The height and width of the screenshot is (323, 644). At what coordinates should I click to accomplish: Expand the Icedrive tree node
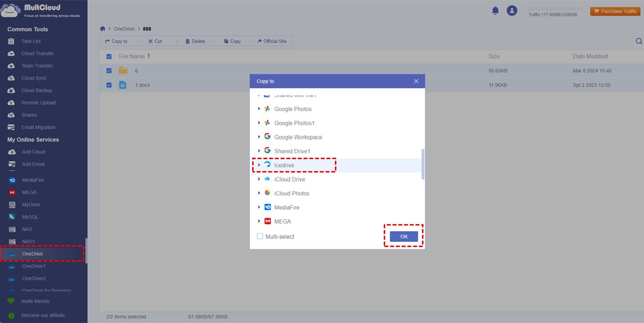259,165
